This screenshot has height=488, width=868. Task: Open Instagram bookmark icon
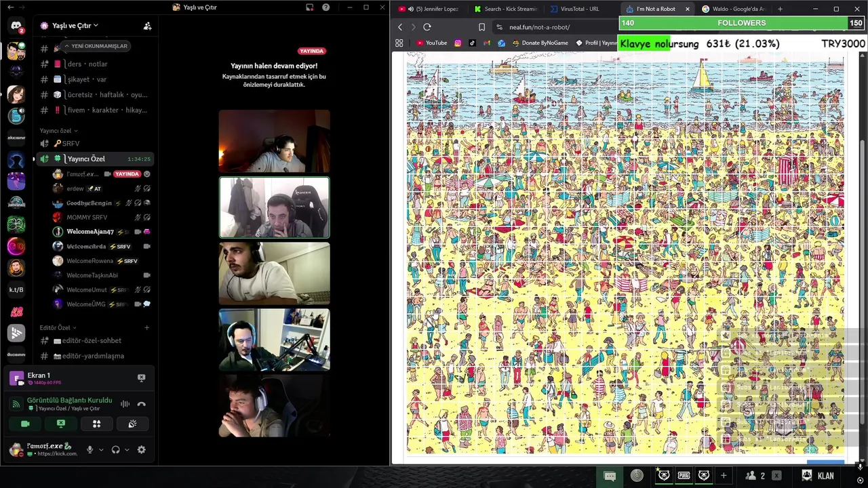pos(458,43)
